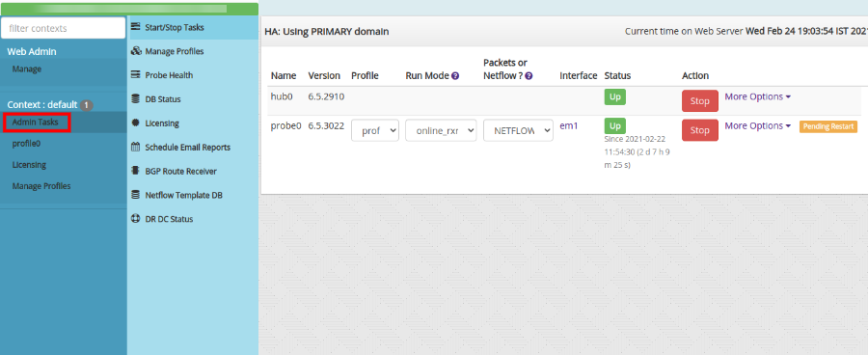Screen dimensions: 868x355
Task: Open the probe0 NETFLOW dropdown
Action: [x=518, y=130]
